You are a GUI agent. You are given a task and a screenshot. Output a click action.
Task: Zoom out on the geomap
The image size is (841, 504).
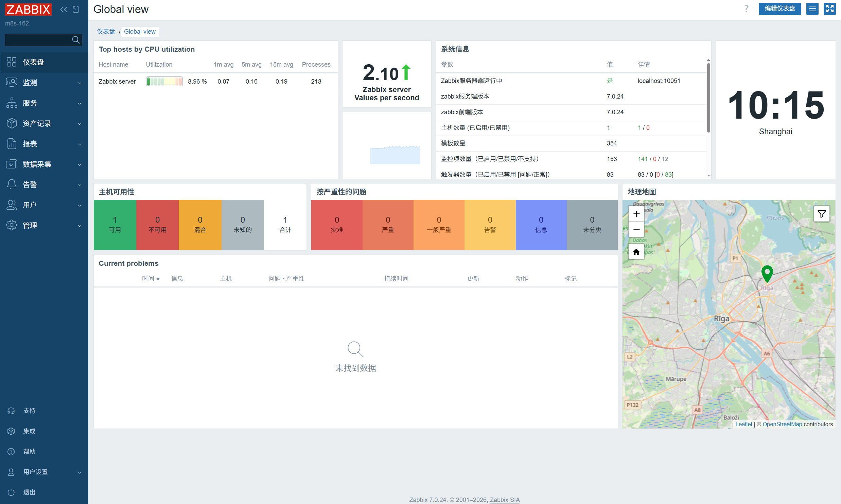(636, 230)
